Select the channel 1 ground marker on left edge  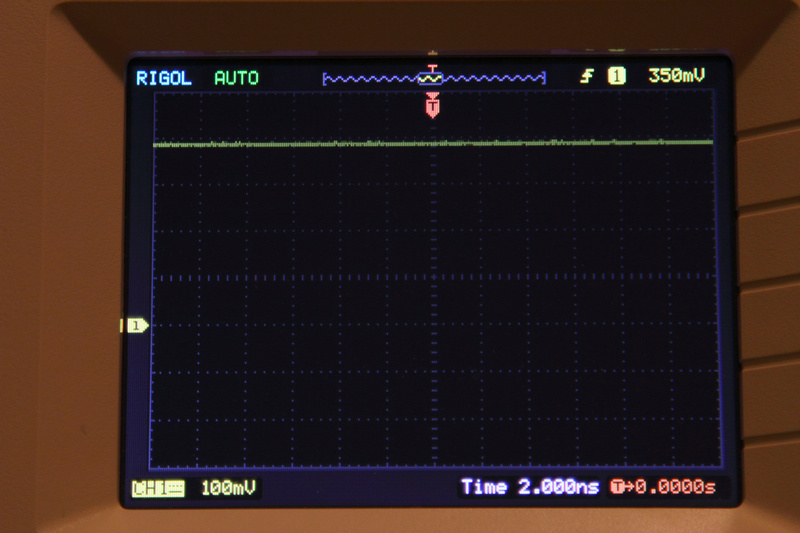tap(135, 325)
